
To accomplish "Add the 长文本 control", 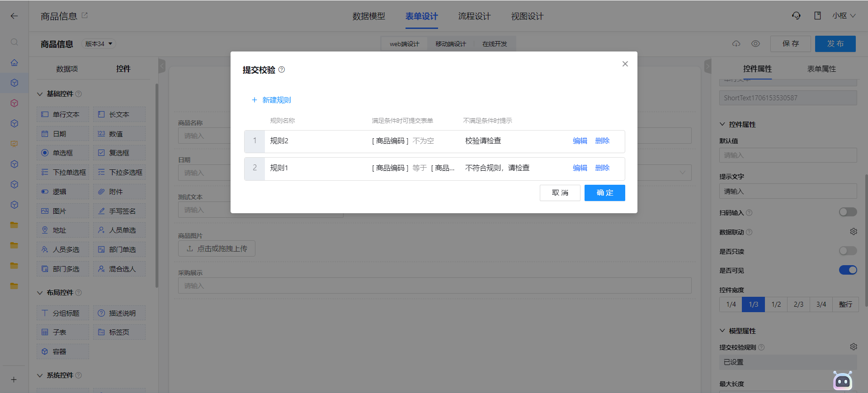I will point(119,114).
